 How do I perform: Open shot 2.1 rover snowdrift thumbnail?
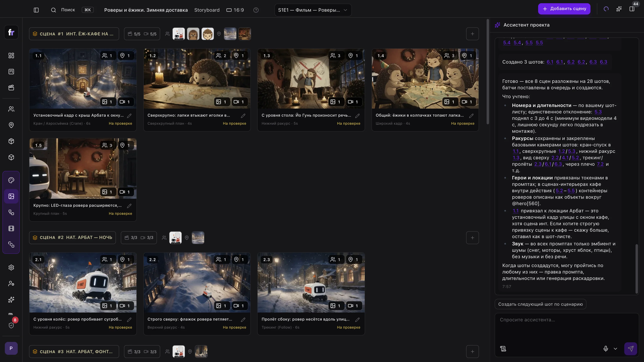(83, 283)
